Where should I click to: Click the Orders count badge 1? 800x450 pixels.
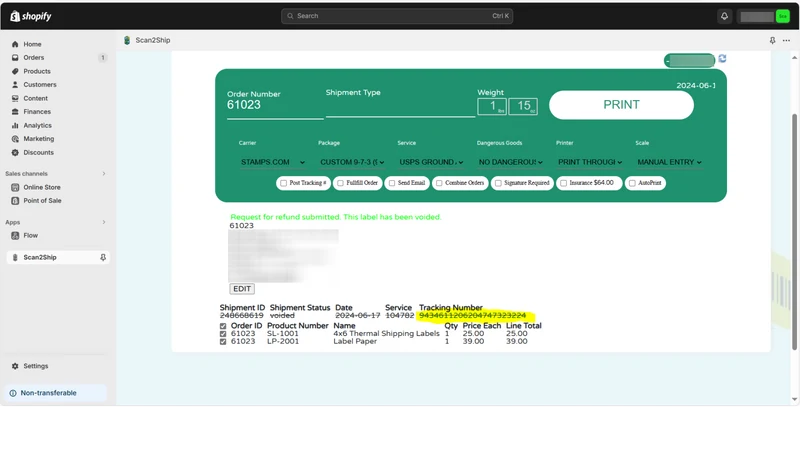pyautogui.click(x=103, y=58)
